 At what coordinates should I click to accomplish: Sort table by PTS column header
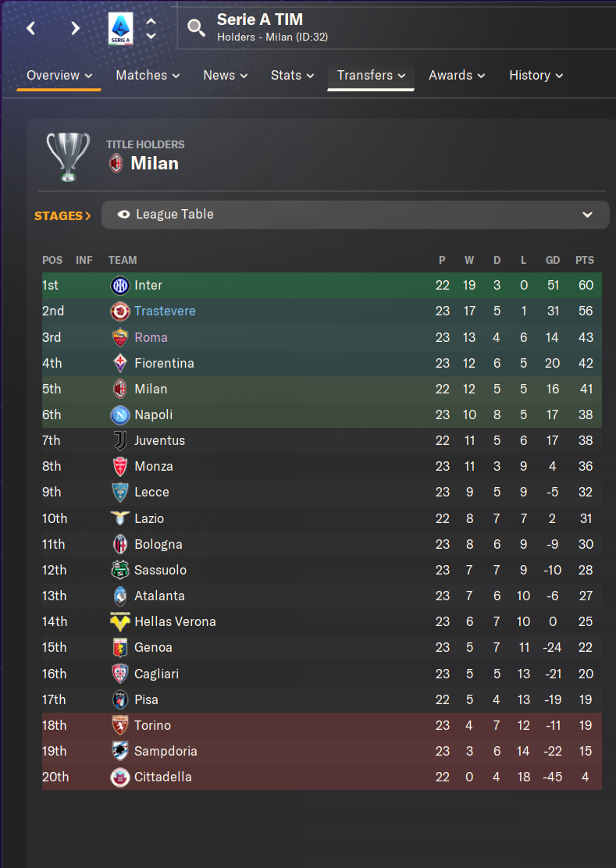coord(585,260)
